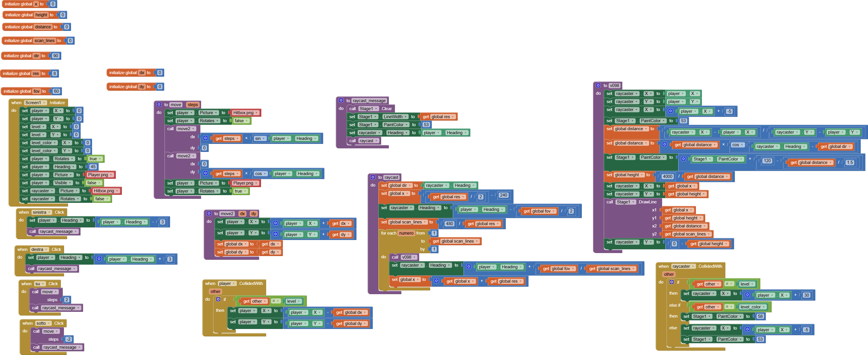Open the 'sin' trig function dropdown
This screenshot has height=355, width=868.
tap(260, 138)
